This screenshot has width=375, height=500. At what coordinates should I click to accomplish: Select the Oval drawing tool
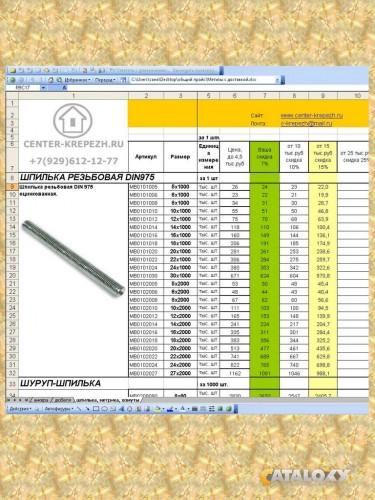(105, 409)
